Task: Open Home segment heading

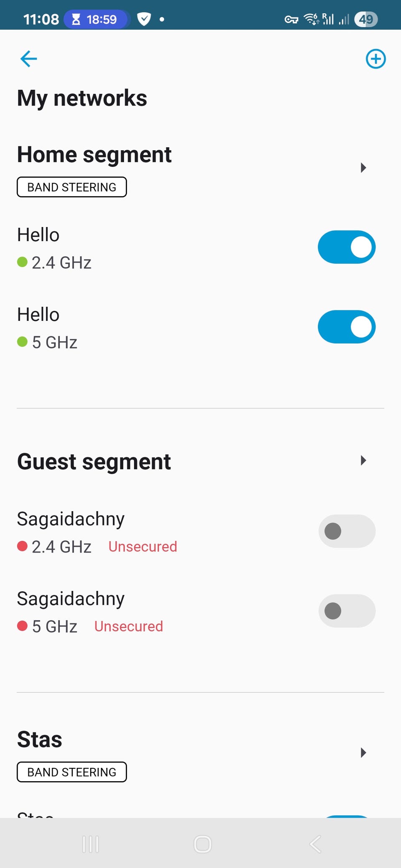Action: [94, 155]
